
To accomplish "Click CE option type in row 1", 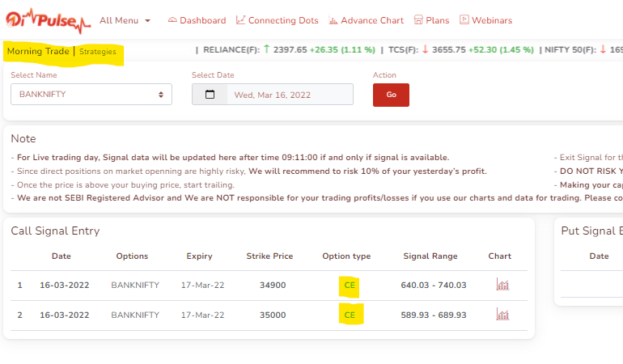I will click(350, 285).
